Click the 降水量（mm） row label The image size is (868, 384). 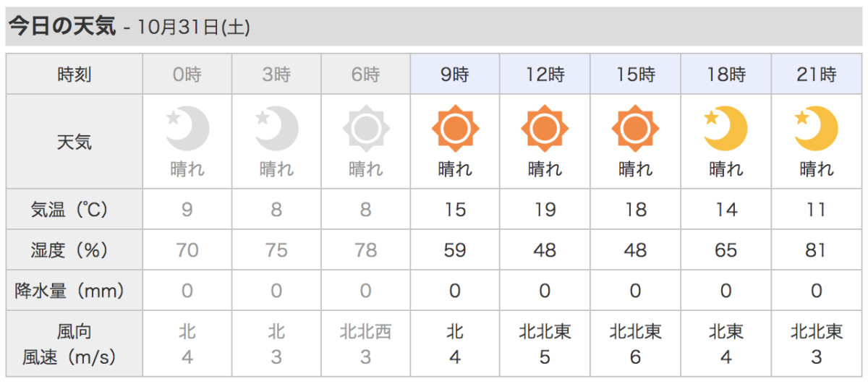pos(75,291)
